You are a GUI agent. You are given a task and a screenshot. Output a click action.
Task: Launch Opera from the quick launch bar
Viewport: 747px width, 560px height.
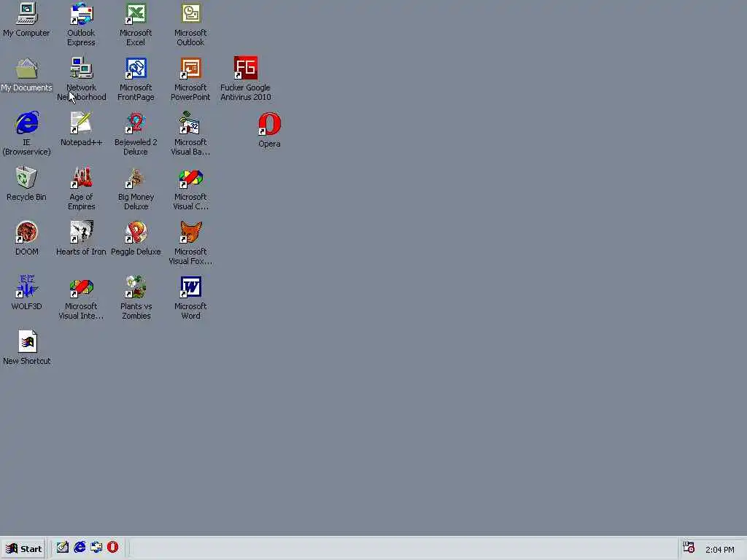tap(113, 547)
